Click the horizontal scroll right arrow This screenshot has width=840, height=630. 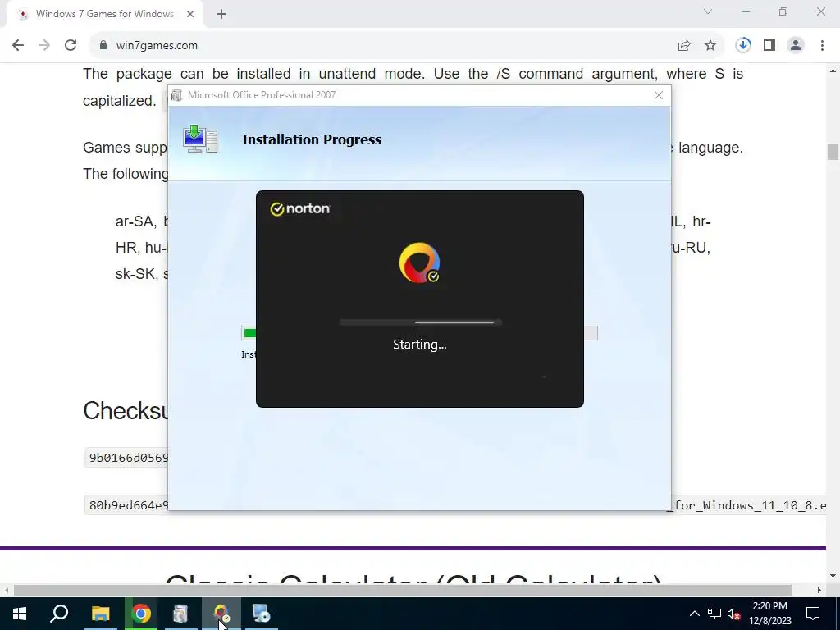(x=819, y=591)
